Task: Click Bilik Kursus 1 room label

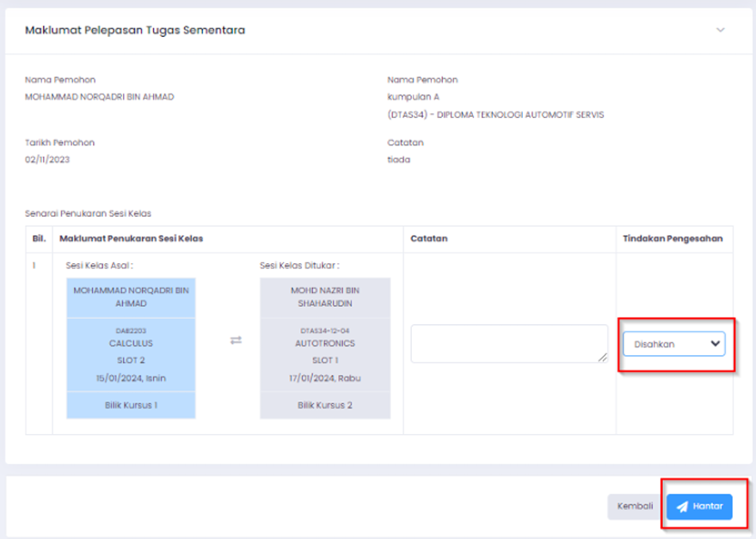Action: 131,405
